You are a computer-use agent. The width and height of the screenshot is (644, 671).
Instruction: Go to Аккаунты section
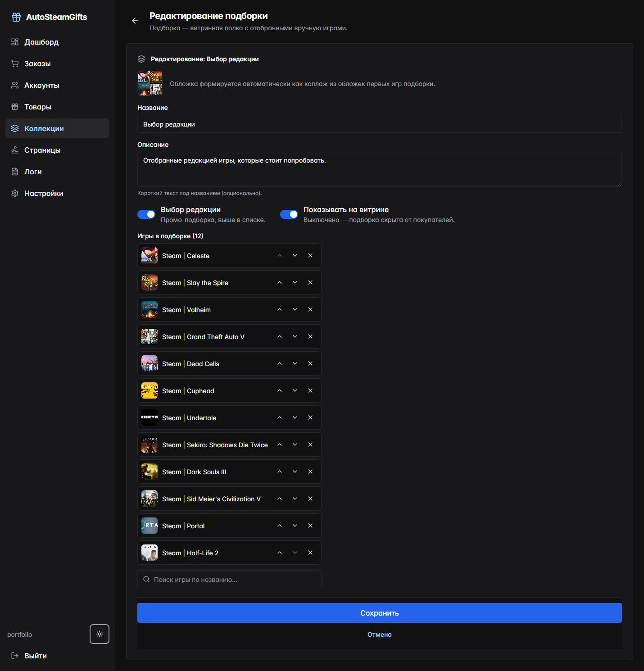pyautogui.click(x=57, y=85)
